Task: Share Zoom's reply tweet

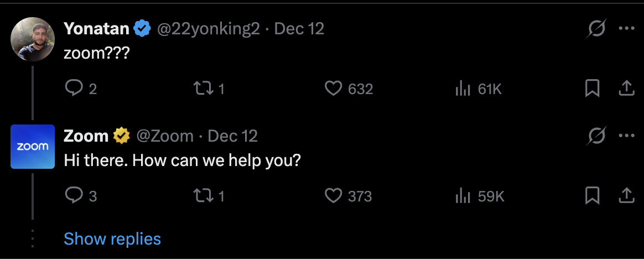Action: point(626,195)
